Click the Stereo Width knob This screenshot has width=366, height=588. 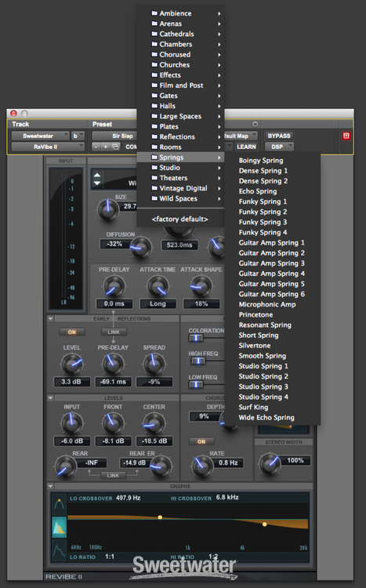(x=270, y=464)
